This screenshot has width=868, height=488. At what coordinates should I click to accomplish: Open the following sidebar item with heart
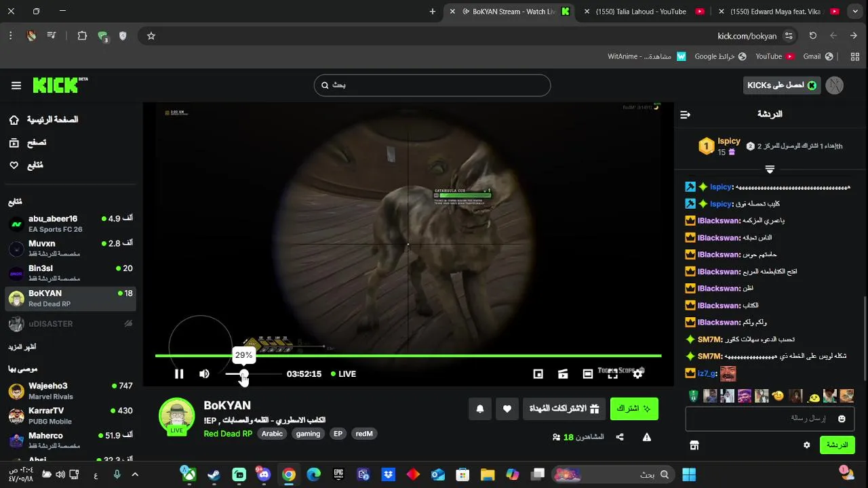click(26, 165)
